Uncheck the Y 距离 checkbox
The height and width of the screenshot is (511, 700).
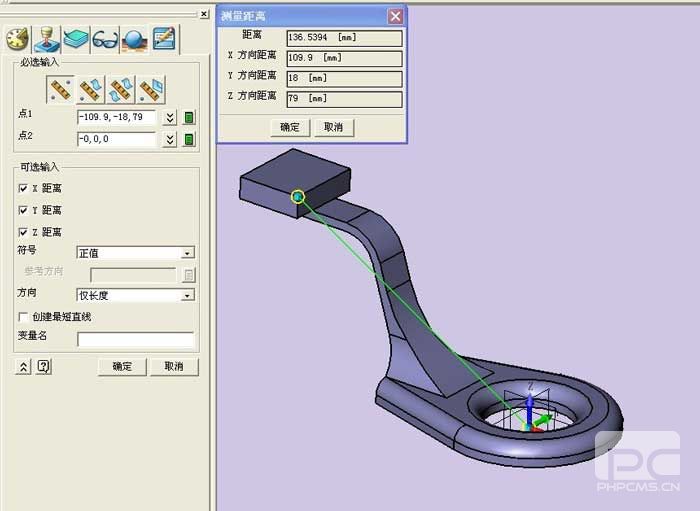click(x=23, y=210)
